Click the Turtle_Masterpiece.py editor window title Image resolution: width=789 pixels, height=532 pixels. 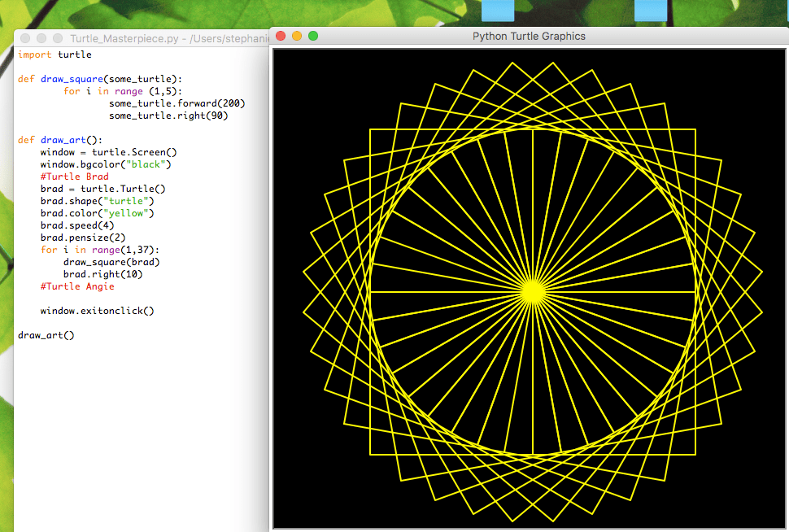tap(169, 39)
